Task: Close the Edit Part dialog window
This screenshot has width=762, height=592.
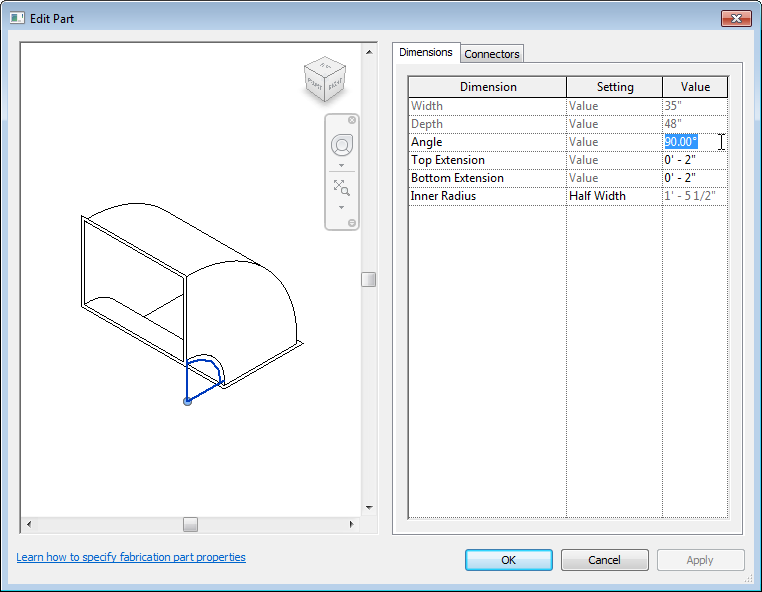Action: pyautogui.click(x=736, y=18)
